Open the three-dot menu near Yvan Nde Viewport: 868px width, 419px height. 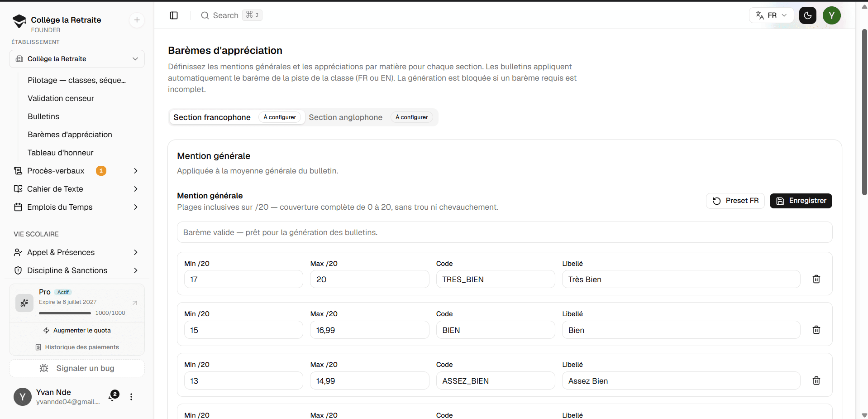point(131,397)
